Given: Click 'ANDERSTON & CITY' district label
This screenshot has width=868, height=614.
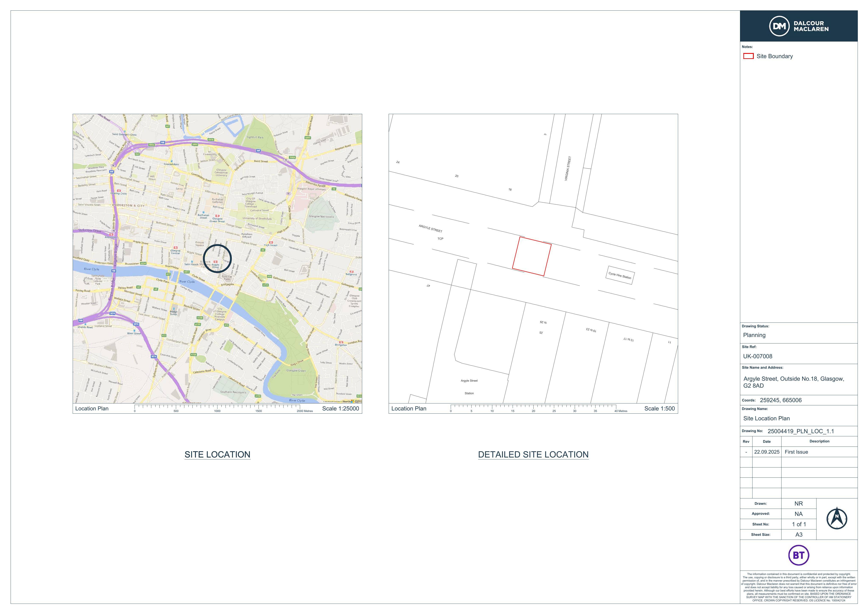Looking at the screenshot, I should [128, 205].
